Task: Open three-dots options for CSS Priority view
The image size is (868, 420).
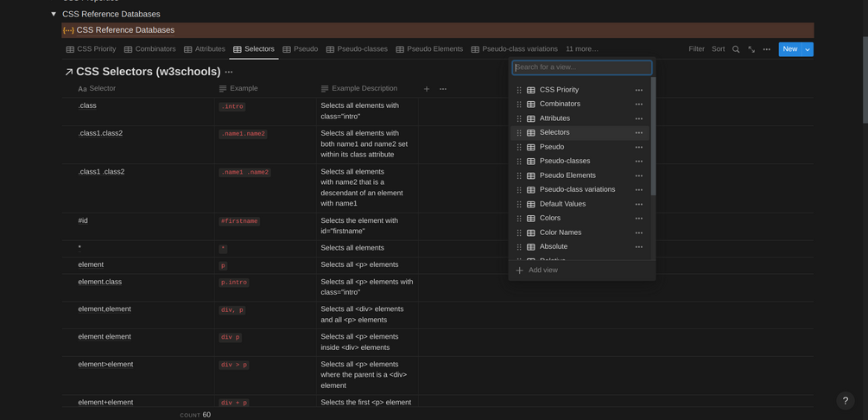Action: coord(639,90)
